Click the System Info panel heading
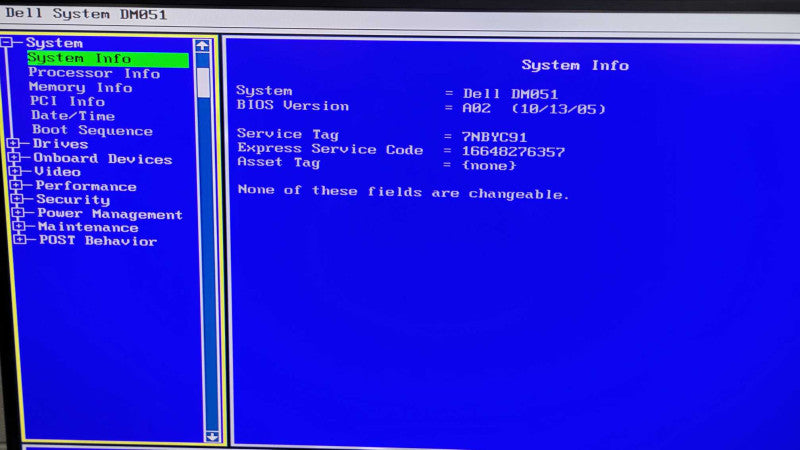The width and height of the screenshot is (800, 450). [x=575, y=65]
